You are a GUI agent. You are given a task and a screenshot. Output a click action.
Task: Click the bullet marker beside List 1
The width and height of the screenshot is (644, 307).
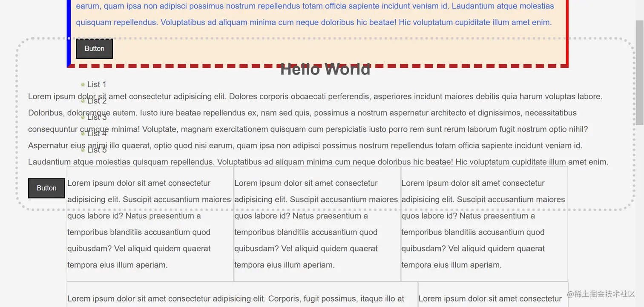83,84
